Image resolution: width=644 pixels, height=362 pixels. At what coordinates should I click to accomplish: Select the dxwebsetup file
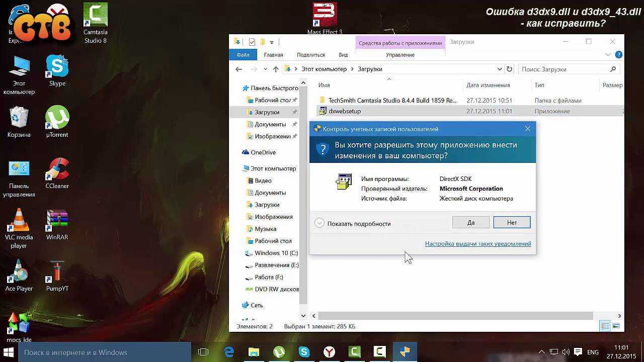344,111
